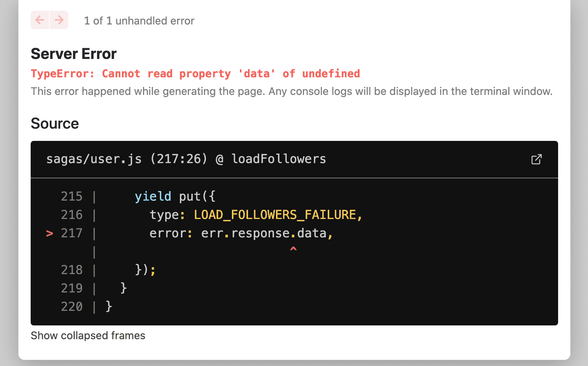
Task: Click the sagas/user.js (217:26) file path
Action: [126, 159]
